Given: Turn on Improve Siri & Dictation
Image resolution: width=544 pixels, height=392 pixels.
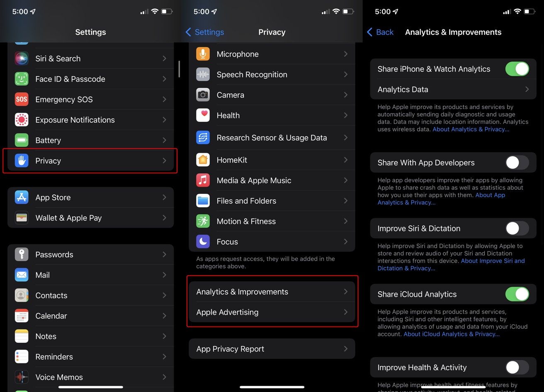Looking at the screenshot, I should click(517, 228).
